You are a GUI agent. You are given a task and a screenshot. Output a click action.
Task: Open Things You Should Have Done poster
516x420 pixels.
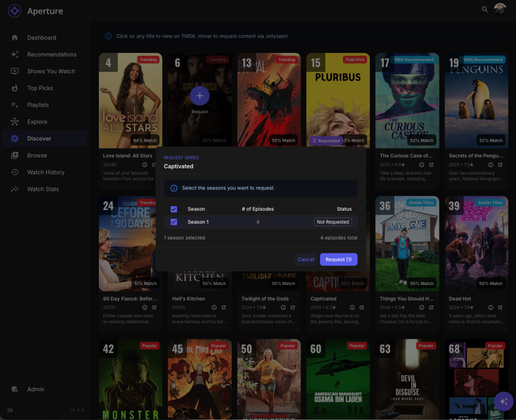click(407, 244)
